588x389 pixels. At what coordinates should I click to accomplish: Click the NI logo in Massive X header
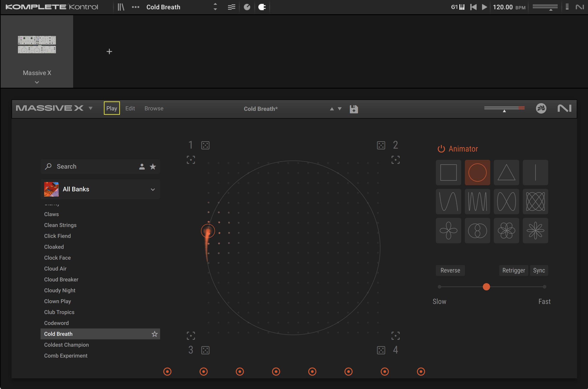(564, 108)
